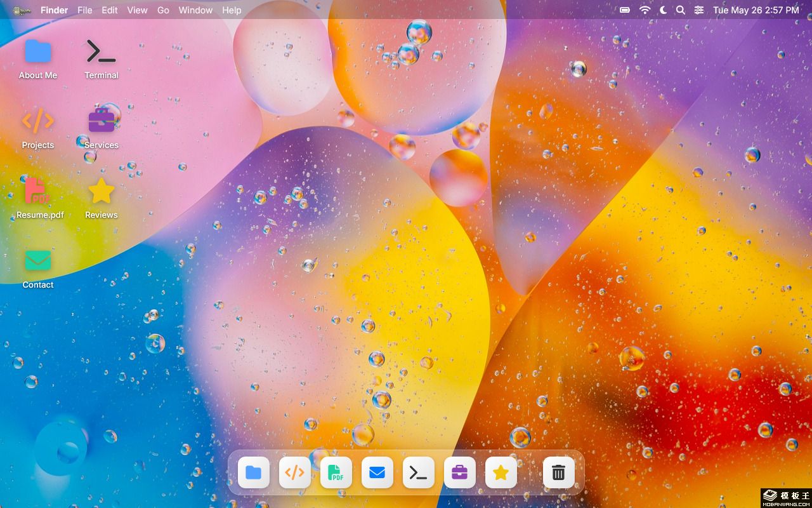The width and height of the screenshot is (812, 508).
Task: Open Spotlight search magnifier icon
Action: [x=681, y=10]
